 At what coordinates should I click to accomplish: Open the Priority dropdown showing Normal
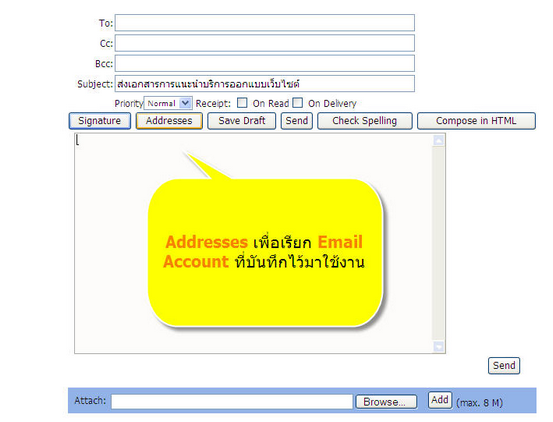click(x=168, y=103)
